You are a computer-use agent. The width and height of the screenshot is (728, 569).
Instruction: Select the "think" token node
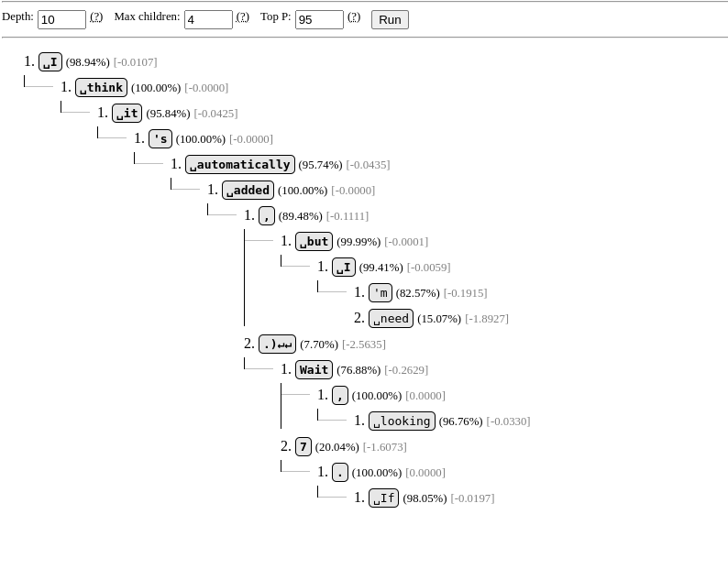click(101, 88)
